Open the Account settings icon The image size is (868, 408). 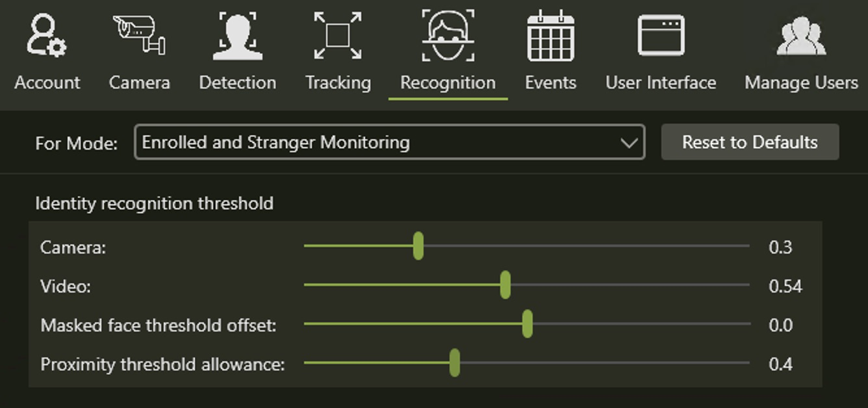click(x=46, y=36)
